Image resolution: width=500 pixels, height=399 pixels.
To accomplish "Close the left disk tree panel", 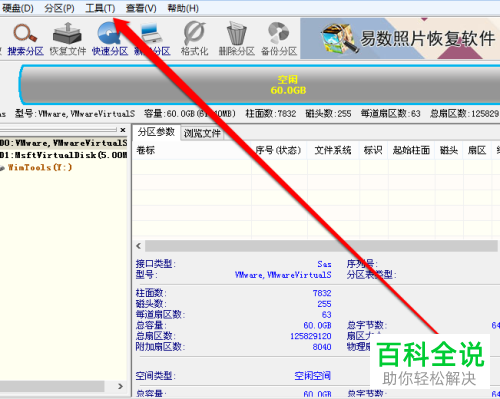I will pos(123,130).
